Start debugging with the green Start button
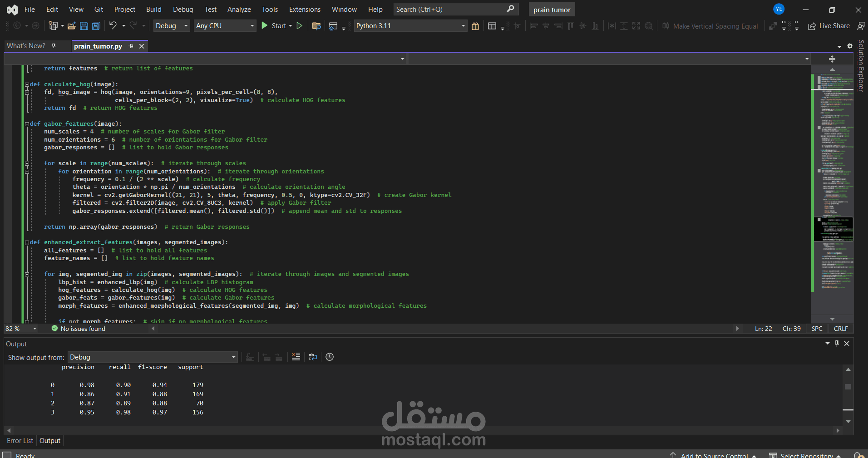Viewport: 868px width, 458px height. click(x=274, y=26)
